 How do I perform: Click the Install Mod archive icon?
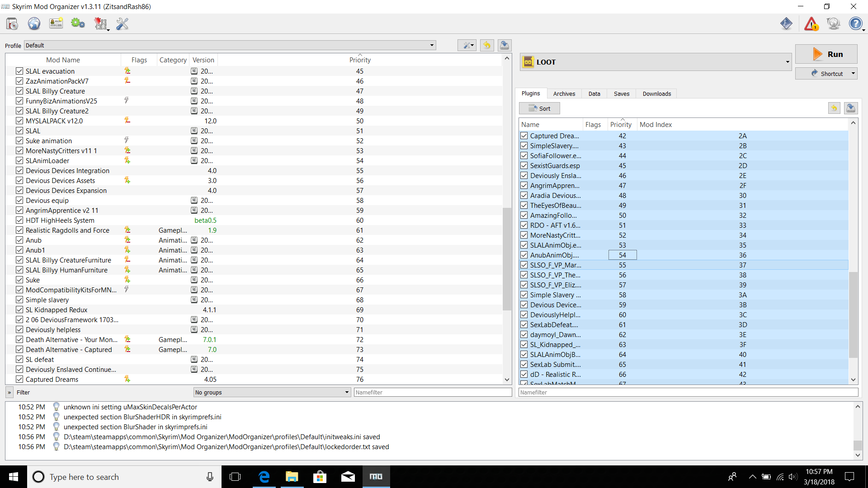pos(12,23)
